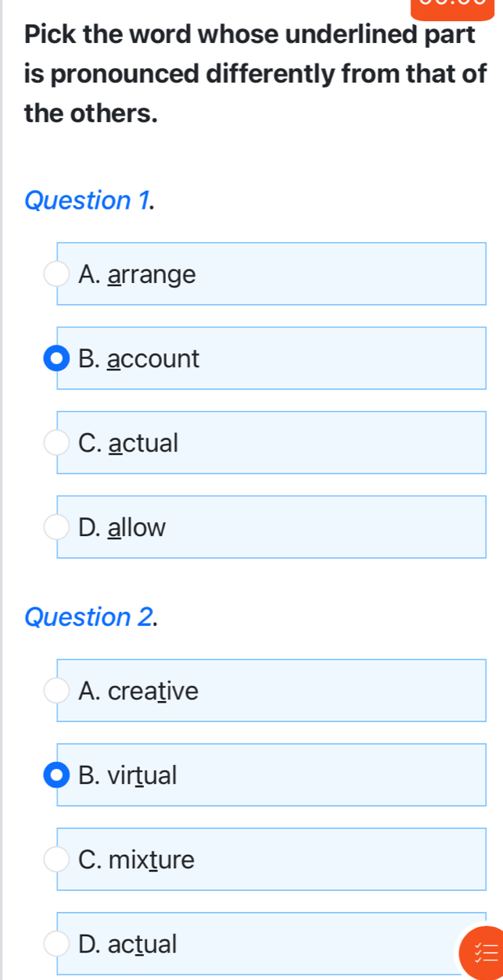Select radio button for 'virtual'
Screen dimensions: 503x980
coord(56,775)
